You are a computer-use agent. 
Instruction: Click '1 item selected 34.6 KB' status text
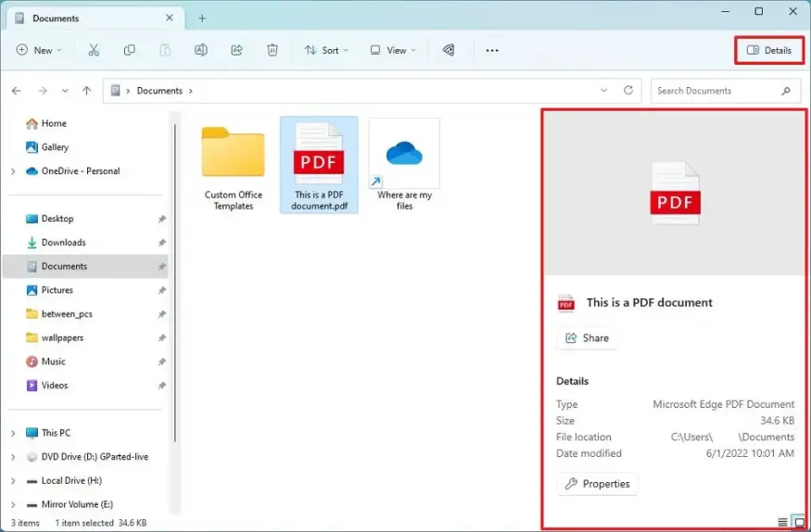click(x=101, y=523)
